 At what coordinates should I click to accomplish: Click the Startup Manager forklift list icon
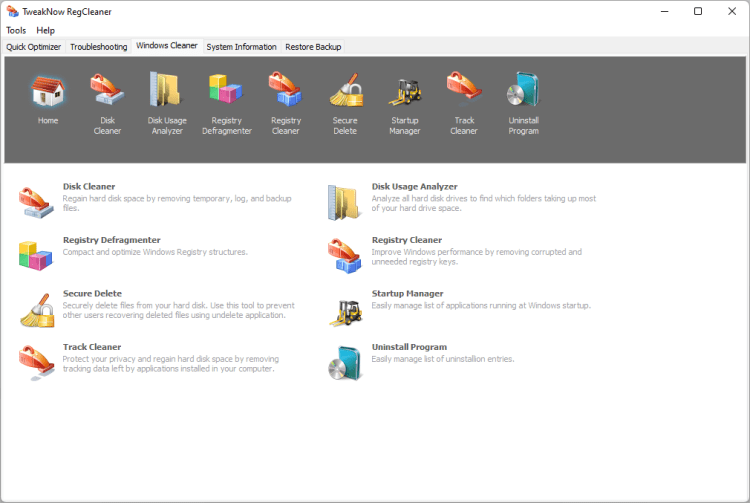[x=346, y=313]
